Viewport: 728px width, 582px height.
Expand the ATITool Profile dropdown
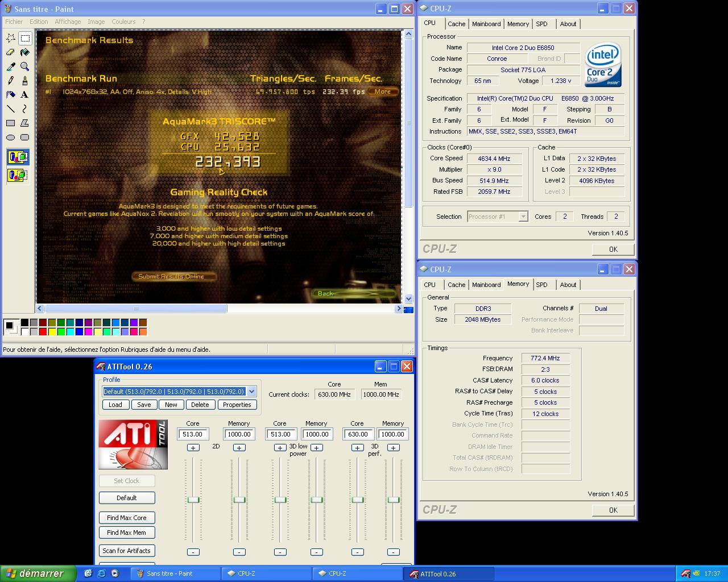251,392
